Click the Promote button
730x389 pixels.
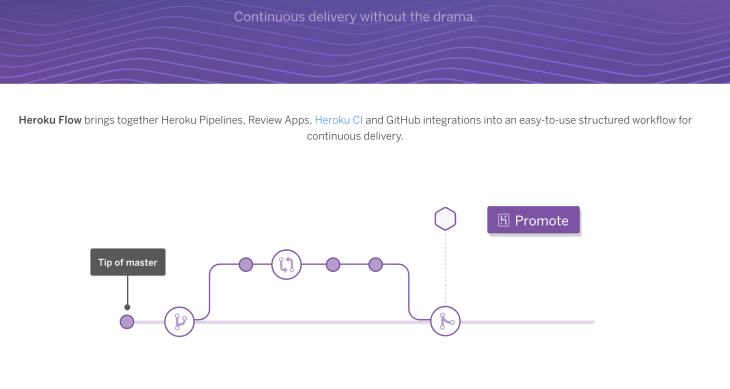[534, 220]
